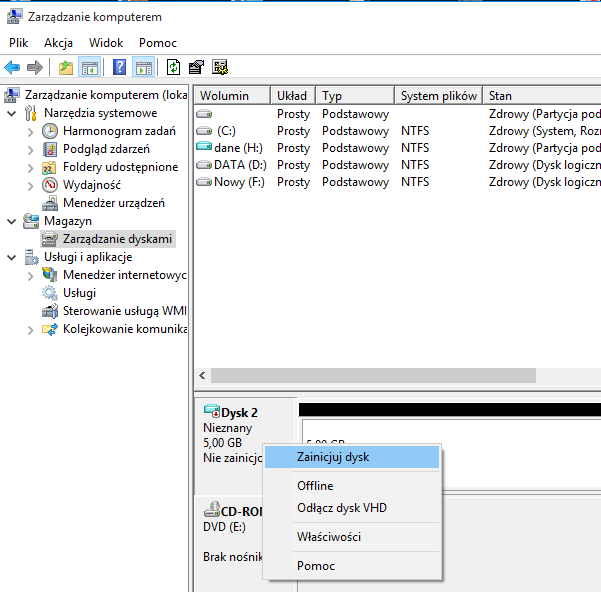601x592 pixels.
Task: Click Pomoc in the context menu
Action: (352, 566)
